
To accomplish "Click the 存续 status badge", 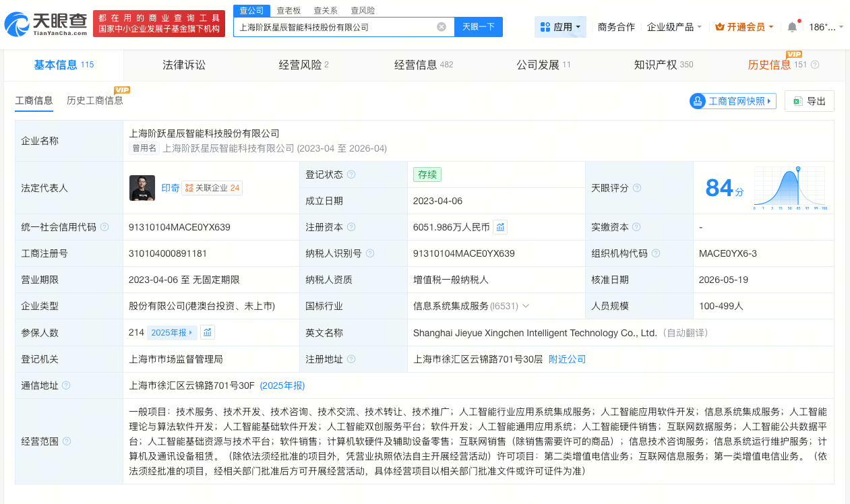I will pos(427,175).
